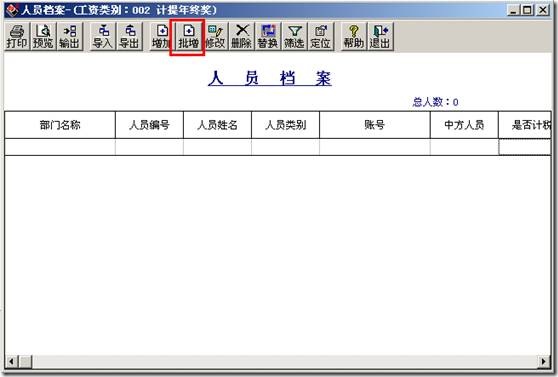Viewport: 558px width, 377px height.
Task: Select the 导出 export tool
Action: [129, 36]
